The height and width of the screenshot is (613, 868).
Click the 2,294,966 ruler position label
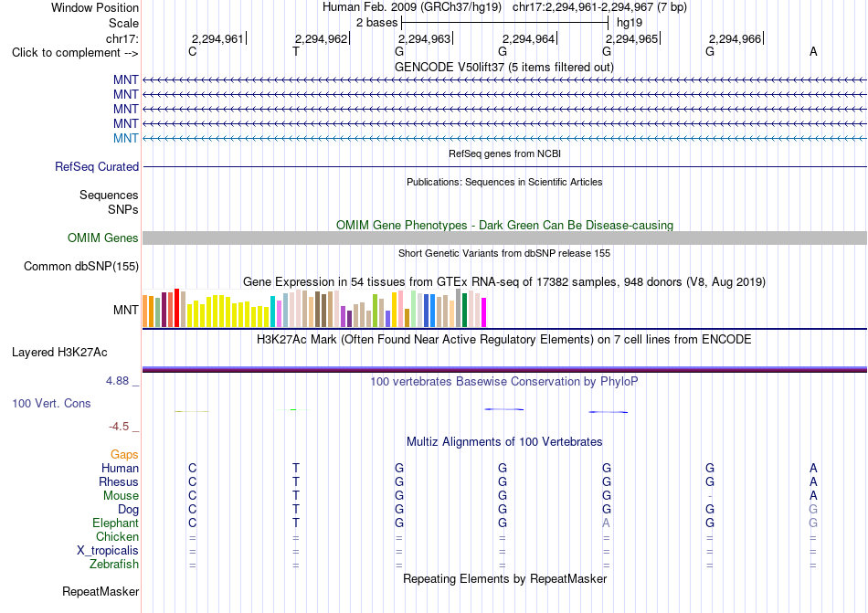(x=736, y=38)
